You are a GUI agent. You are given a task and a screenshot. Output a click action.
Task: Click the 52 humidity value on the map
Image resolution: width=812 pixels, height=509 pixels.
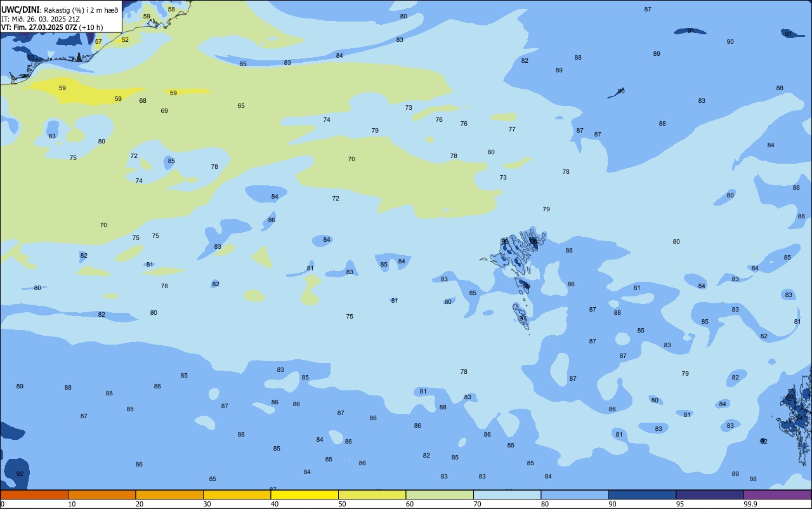(125, 39)
